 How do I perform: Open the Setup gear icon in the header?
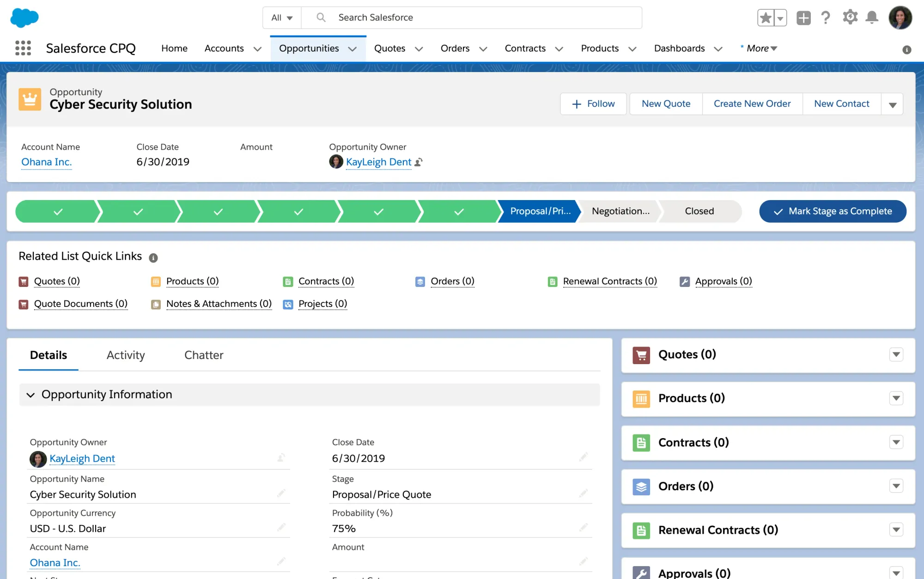850,17
